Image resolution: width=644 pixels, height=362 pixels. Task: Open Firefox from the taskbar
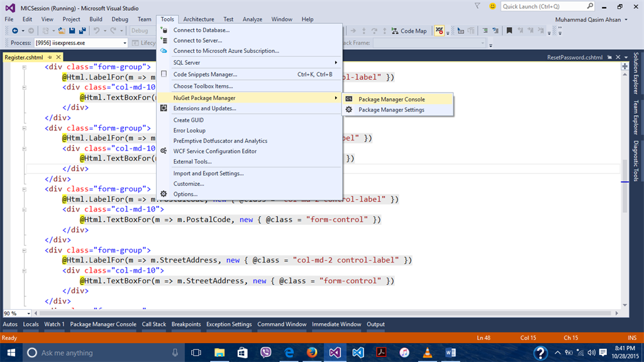tap(312, 353)
